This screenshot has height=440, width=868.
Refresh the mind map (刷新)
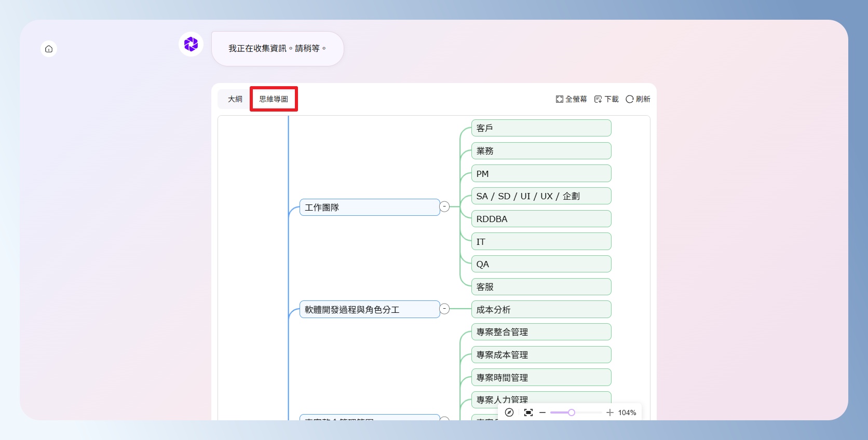[638, 99]
